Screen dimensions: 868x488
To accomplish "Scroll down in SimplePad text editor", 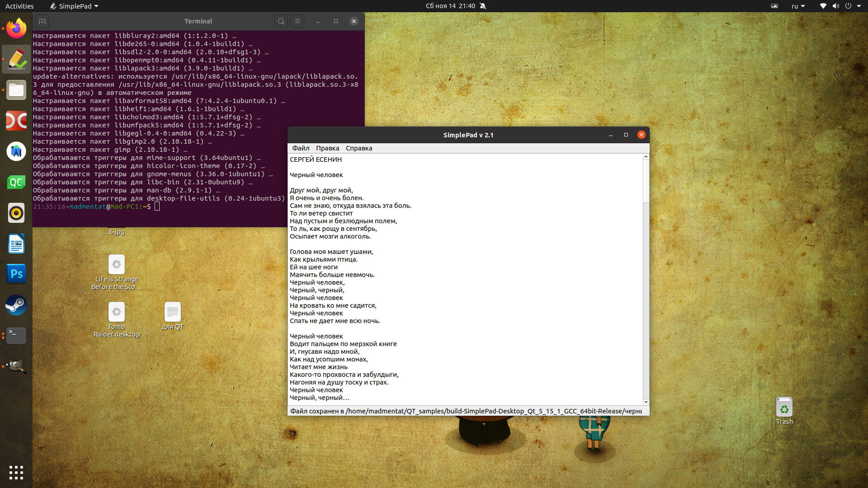I will tap(646, 401).
